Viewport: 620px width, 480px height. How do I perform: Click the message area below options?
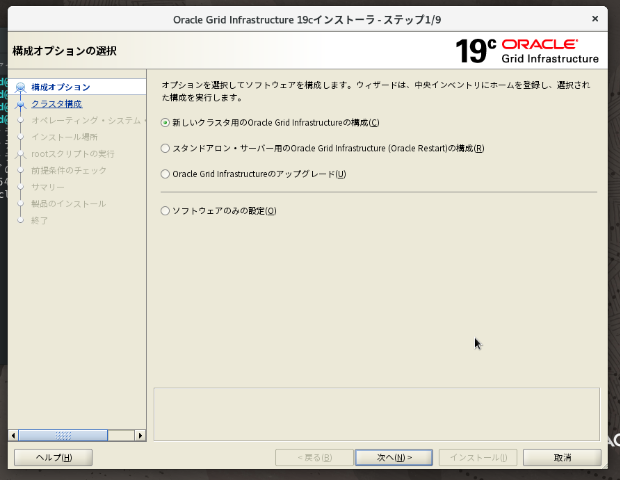376,414
